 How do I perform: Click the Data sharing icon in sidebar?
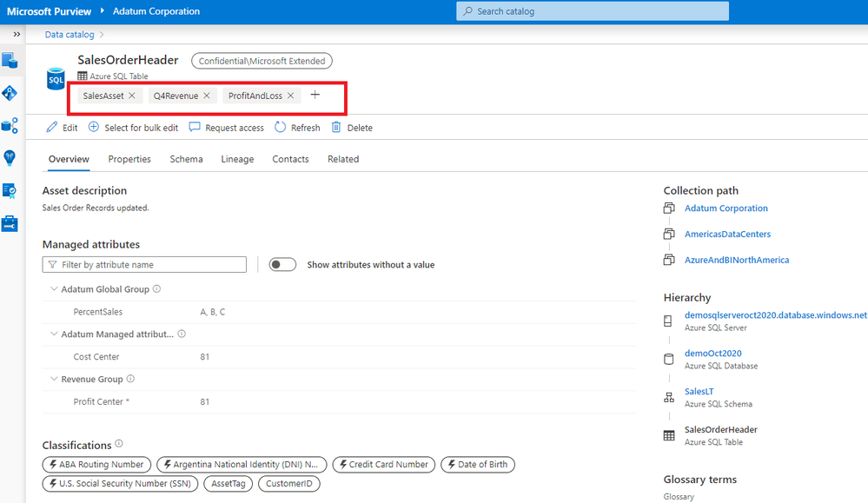(x=11, y=124)
